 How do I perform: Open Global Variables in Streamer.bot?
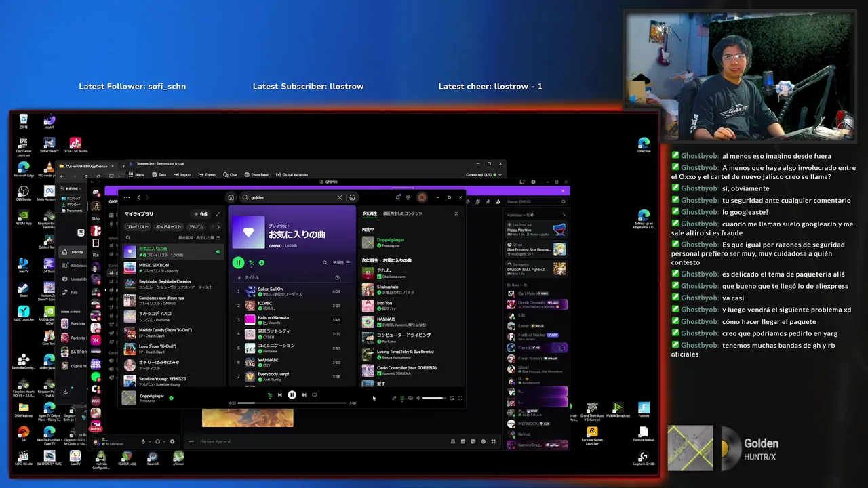[292, 174]
